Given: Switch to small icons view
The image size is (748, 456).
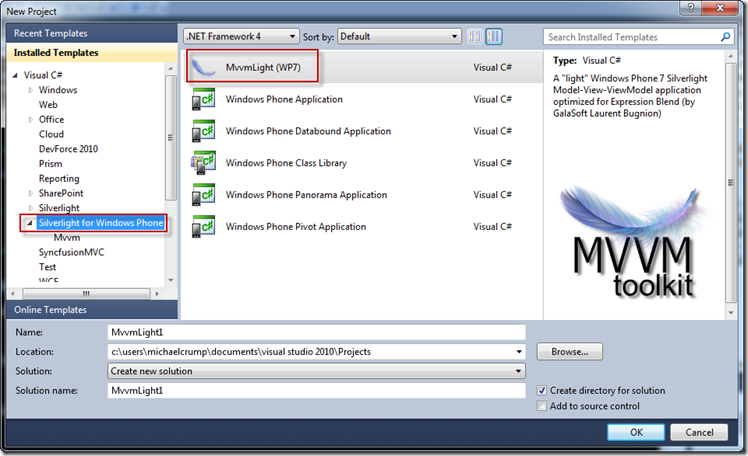Looking at the screenshot, I should tap(475, 36).
